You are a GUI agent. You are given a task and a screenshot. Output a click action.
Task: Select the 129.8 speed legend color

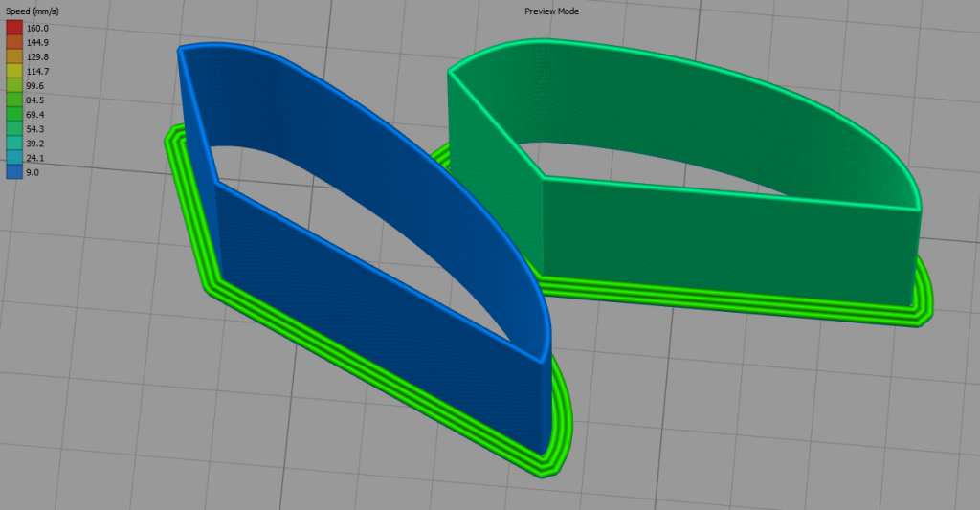pyautogui.click(x=14, y=56)
